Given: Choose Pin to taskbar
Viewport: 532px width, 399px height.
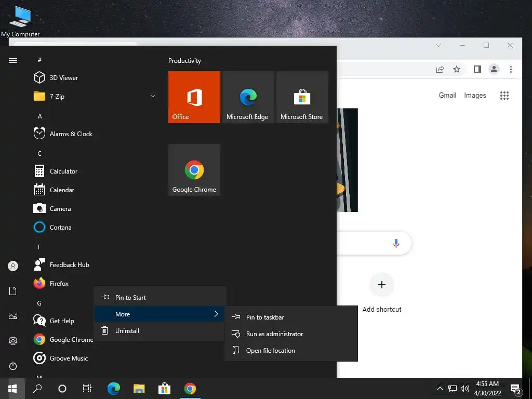Looking at the screenshot, I should (291, 317).
